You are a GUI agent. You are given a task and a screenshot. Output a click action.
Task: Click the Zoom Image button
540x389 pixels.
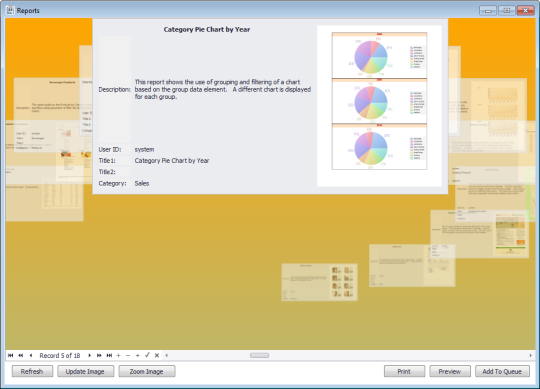point(147,371)
